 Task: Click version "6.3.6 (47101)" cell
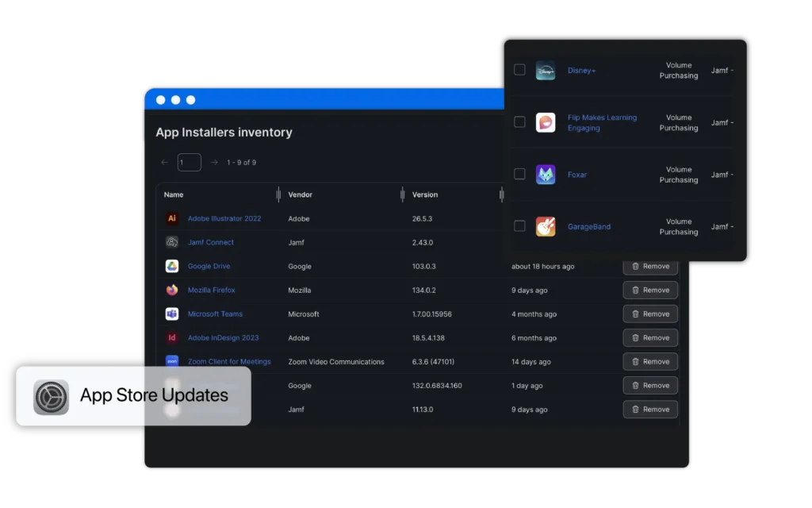pyautogui.click(x=433, y=362)
